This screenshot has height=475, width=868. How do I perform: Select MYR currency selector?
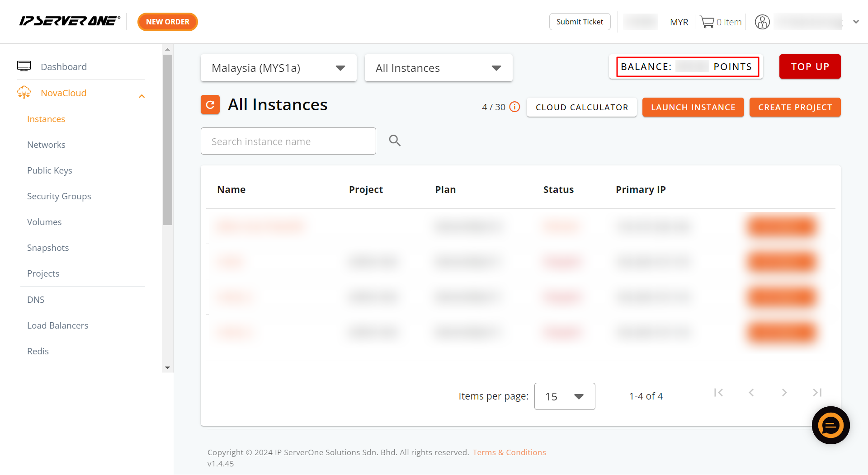click(679, 22)
